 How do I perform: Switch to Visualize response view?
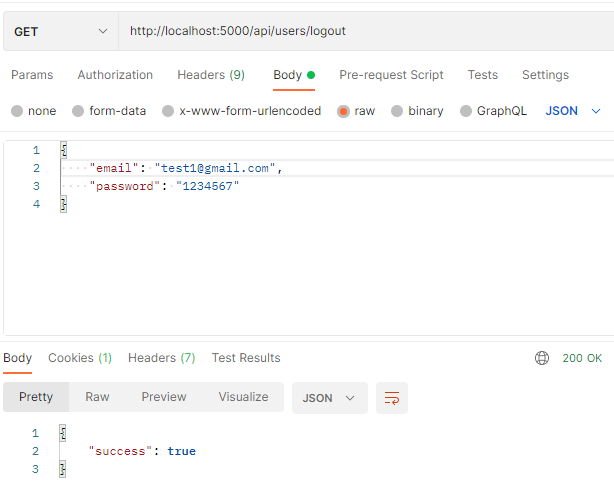[x=244, y=397]
